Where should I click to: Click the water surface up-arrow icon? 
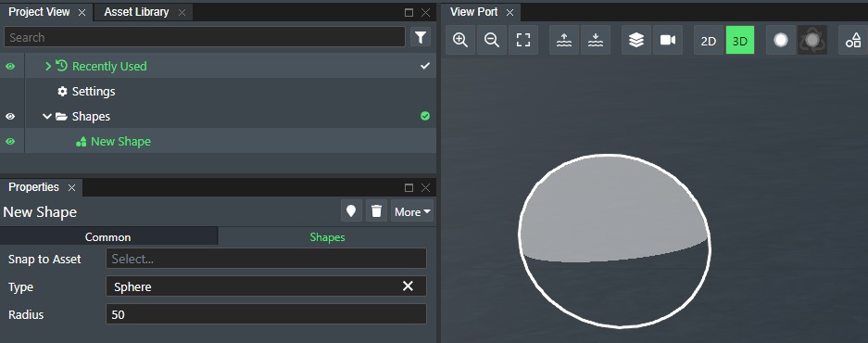point(564,40)
